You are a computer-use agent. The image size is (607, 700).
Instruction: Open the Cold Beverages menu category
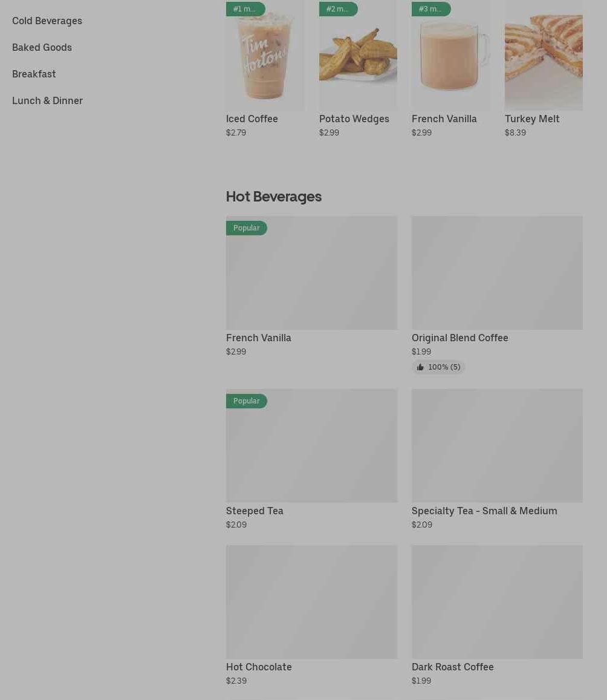pos(47,21)
